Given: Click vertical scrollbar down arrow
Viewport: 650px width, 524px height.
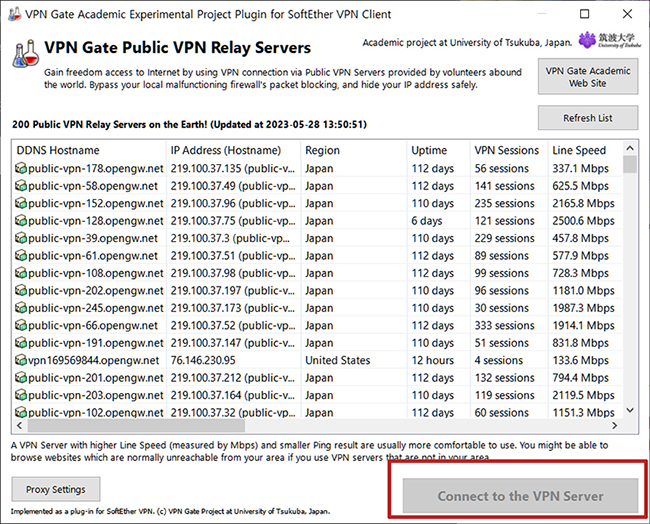Looking at the screenshot, I should click(630, 410).
